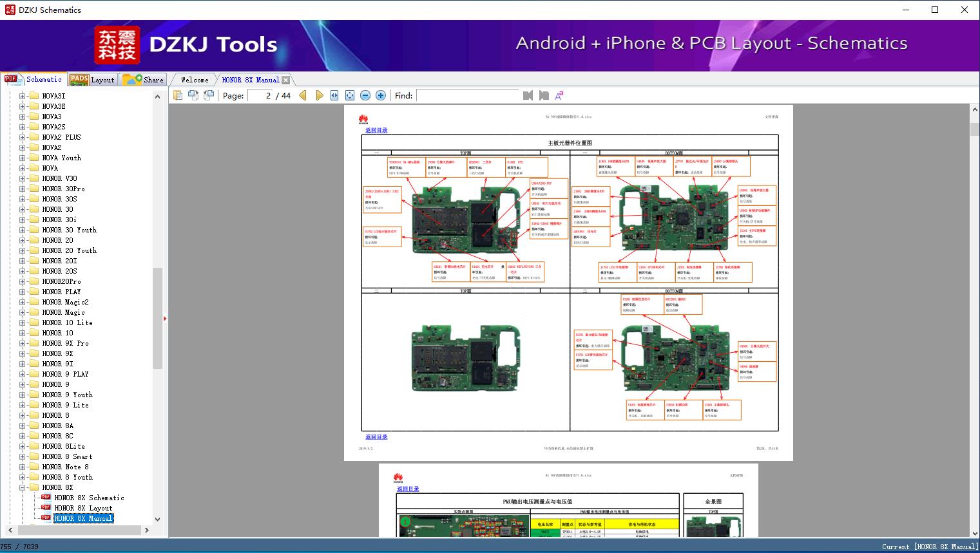
Task: Click the page number input field
Action: (260, 95)
